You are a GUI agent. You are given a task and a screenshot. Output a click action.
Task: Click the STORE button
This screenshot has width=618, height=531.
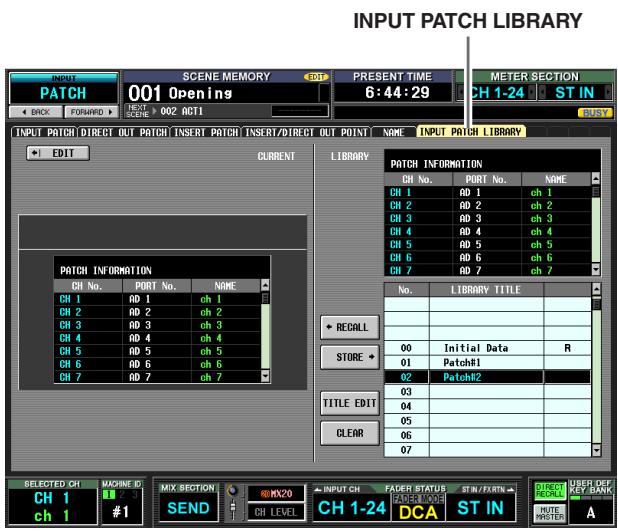pos(350,357)
